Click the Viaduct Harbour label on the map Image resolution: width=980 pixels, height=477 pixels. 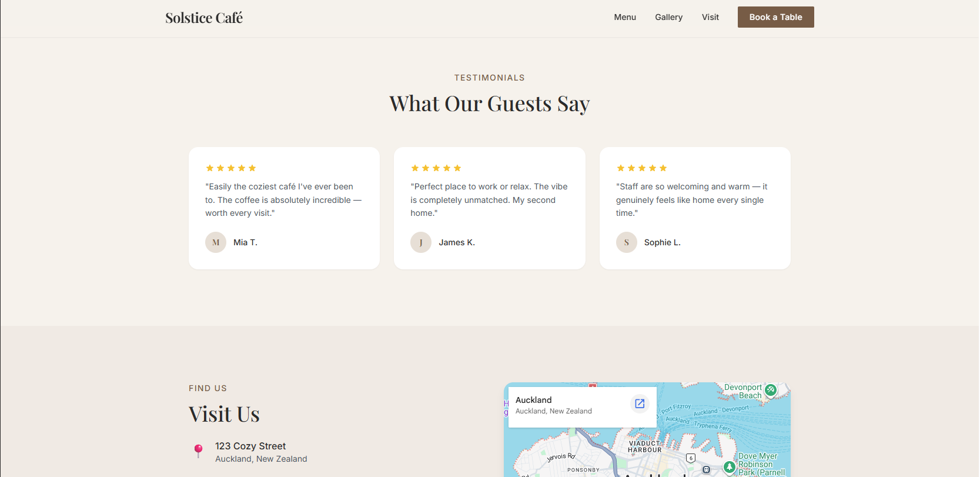tap(645, 446)
